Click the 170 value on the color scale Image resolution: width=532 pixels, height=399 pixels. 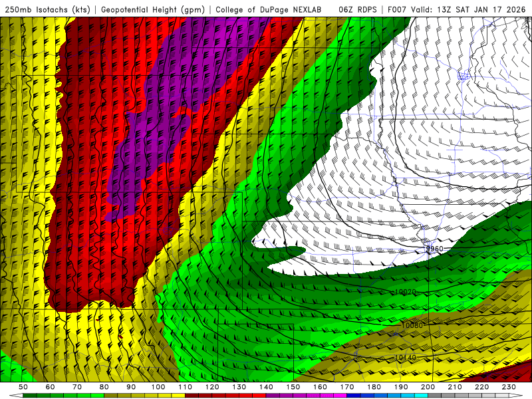pyautogui.click(x=347, y=387)
